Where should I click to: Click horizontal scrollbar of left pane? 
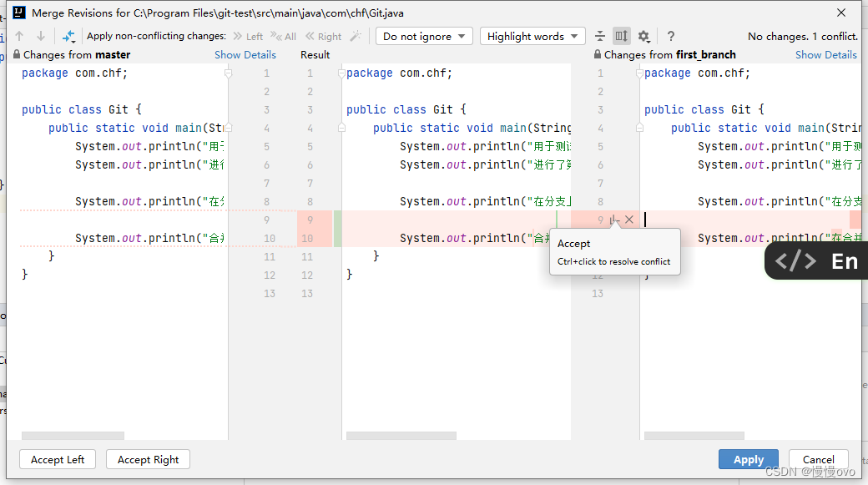(x=73, y=436)
